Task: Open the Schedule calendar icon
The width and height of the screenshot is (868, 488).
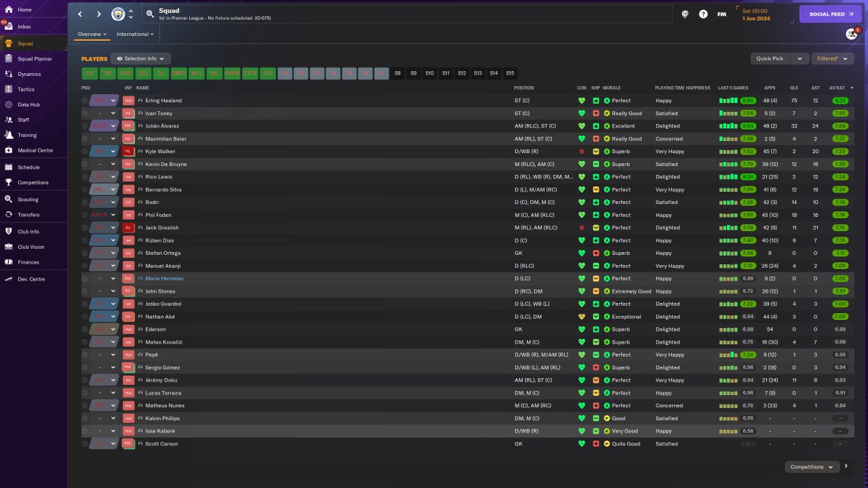Action: tap(8, 167)
